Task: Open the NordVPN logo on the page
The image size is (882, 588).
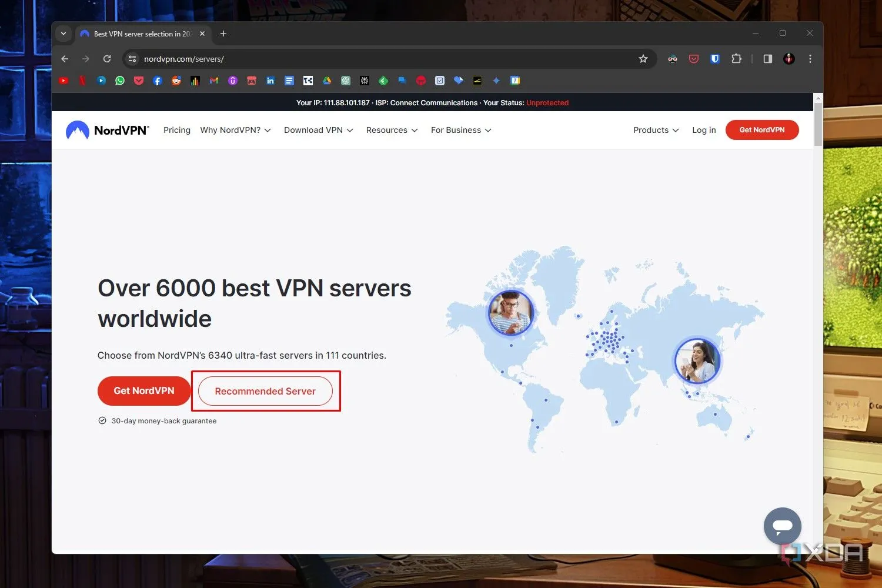Action: [107, 130]
